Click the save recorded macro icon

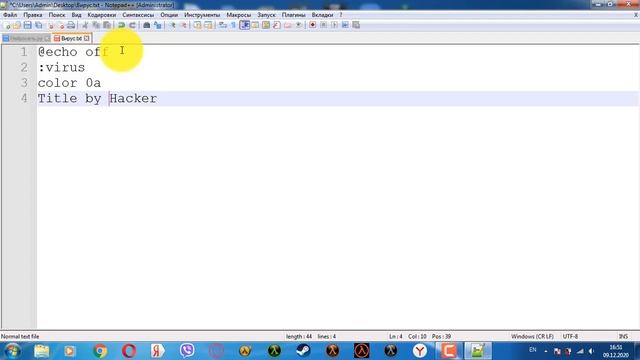click(356, 25)
